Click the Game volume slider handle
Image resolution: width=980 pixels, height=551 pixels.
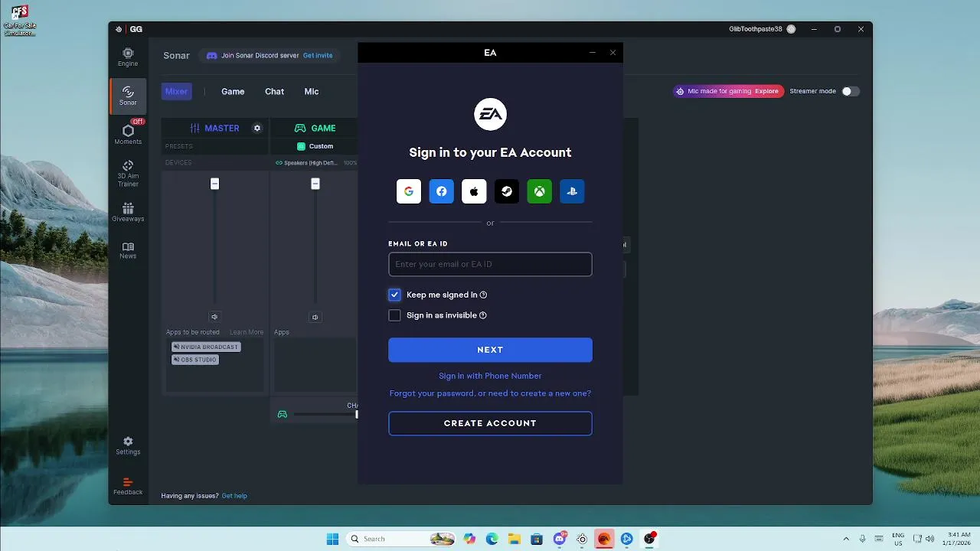tap(315, 184)
